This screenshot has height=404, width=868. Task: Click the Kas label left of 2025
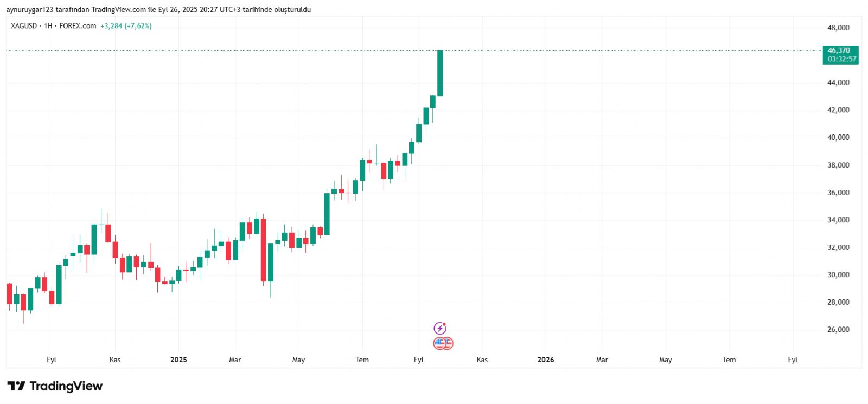(x=115, y=360)
